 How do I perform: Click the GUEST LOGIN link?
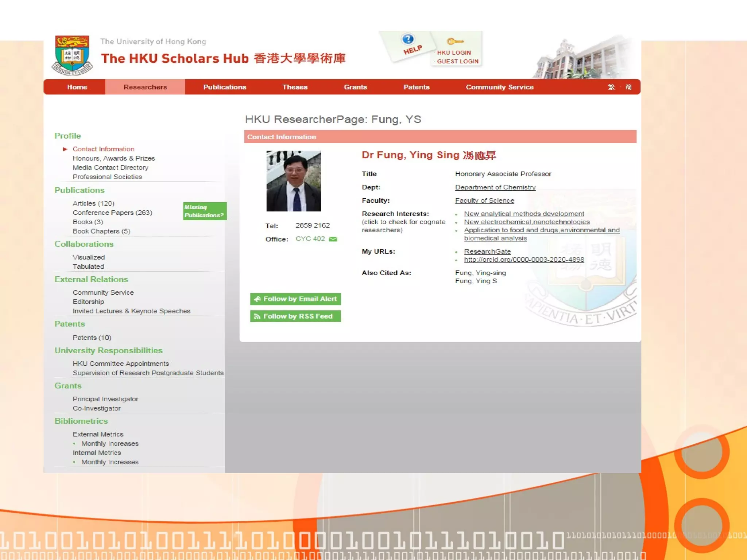pos(457,61)
